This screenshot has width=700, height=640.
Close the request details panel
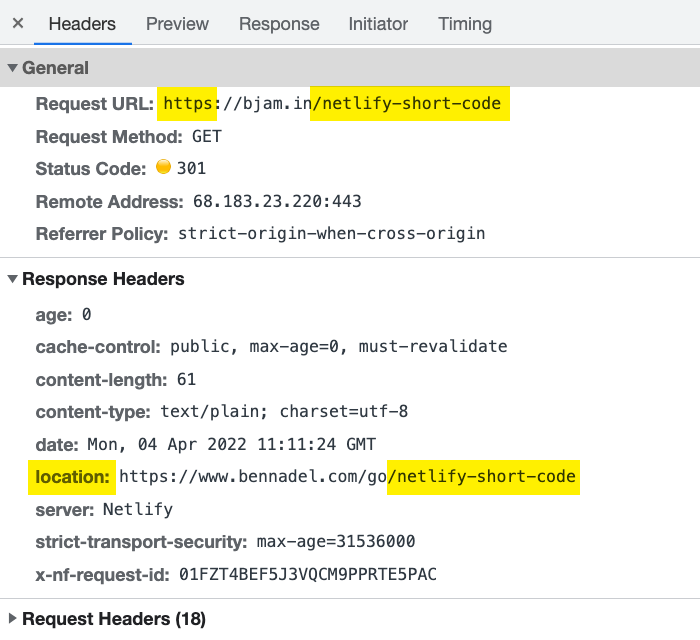pos(18,23)
